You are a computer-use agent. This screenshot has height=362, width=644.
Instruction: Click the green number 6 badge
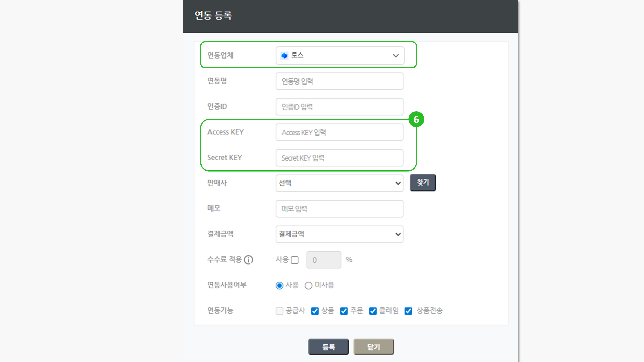point(416,119)
